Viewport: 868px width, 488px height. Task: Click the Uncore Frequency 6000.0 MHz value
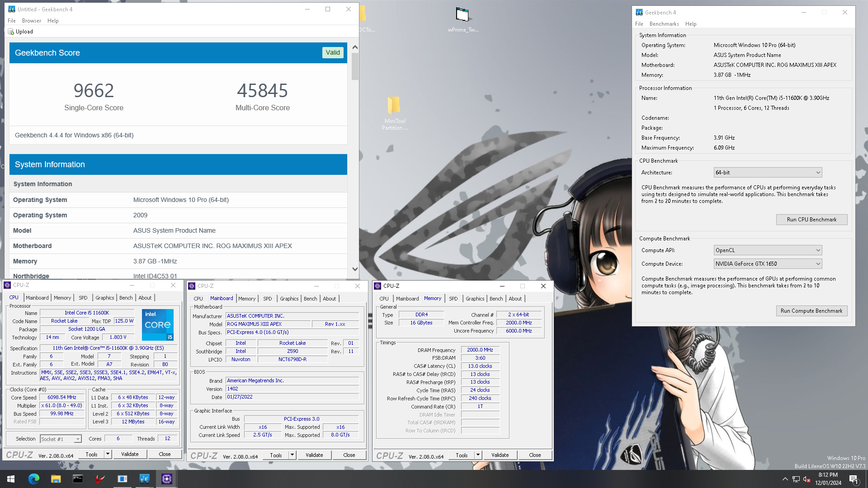519,331
